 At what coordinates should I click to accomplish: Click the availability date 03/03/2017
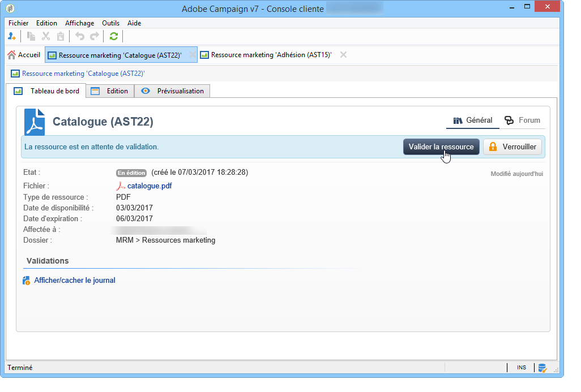point(135,208)
